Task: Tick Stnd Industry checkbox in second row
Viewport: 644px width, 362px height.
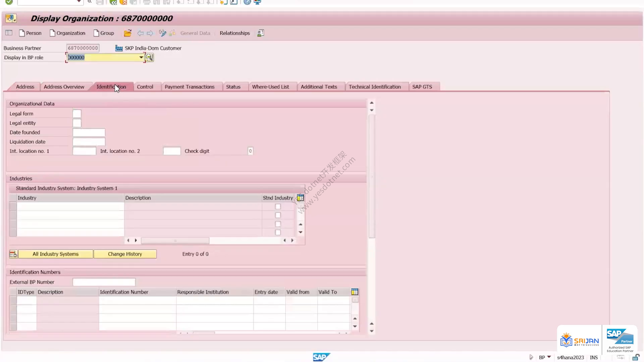Action: pyautogui.click(x=278, y=215)
